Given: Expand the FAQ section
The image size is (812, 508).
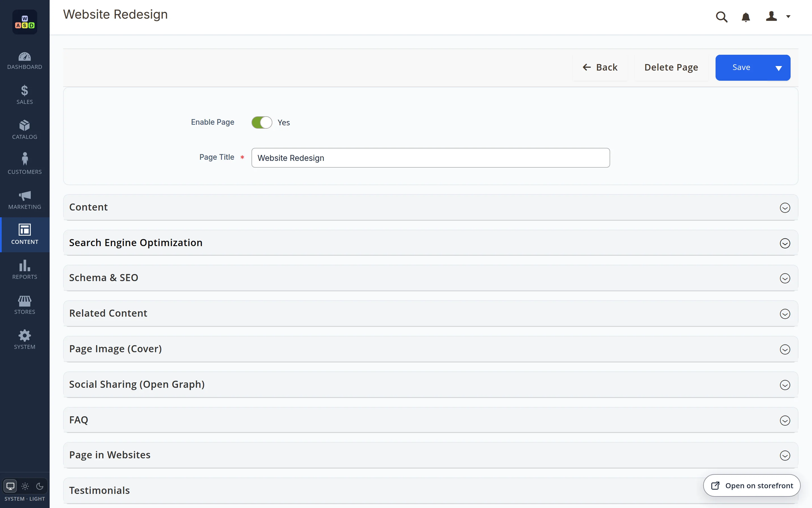Looking at the screenshot, I should click(x=431, y=420).
